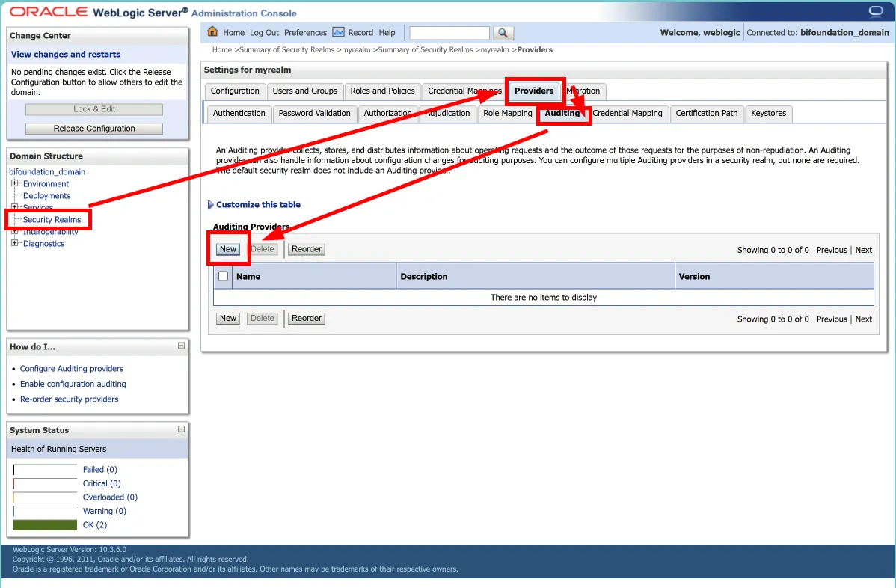
Task: Click Diagnostics in the domain tree
Action: click(43, 243)
